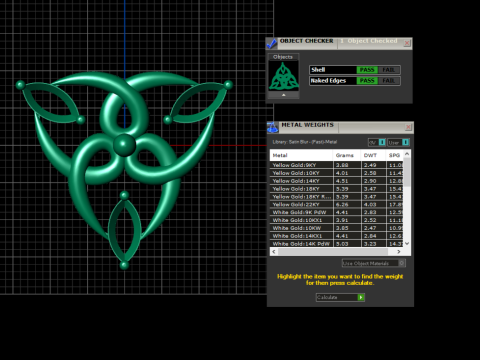The width and height of the screenshot is (480, 360).
Task: Close the Object Checker panel
Action: click(x=407, y=43)
